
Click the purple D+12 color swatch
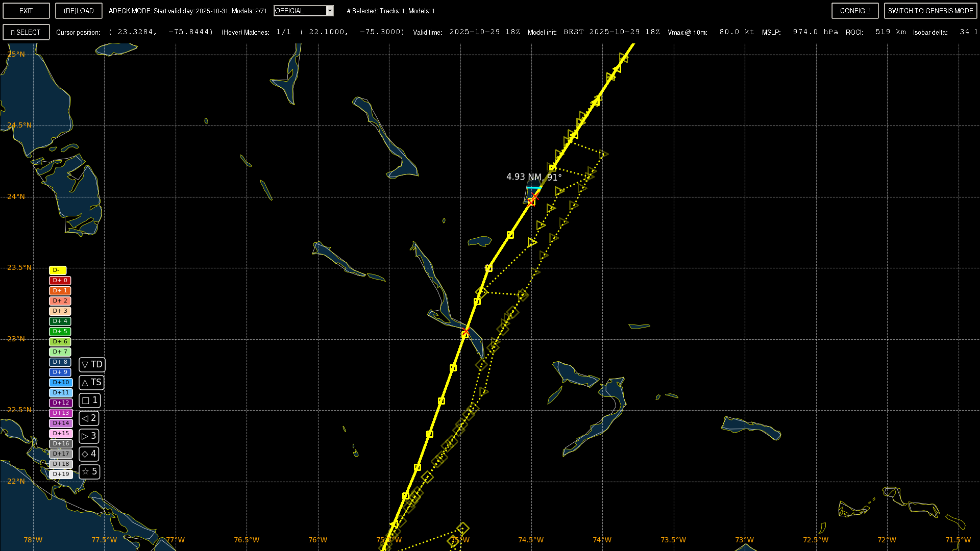(61, 403)
